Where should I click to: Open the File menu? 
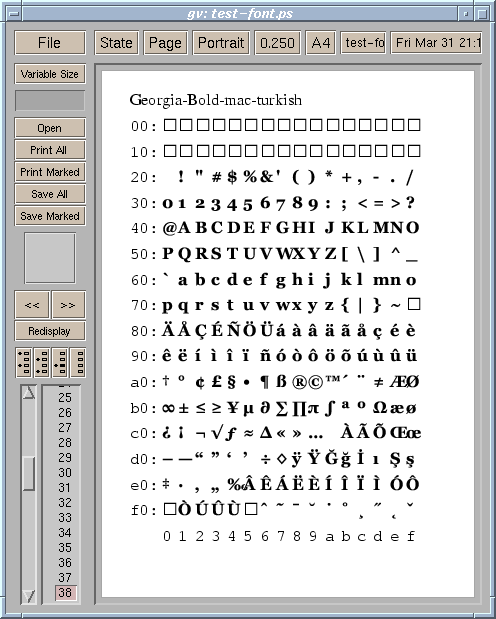[50, 43]
